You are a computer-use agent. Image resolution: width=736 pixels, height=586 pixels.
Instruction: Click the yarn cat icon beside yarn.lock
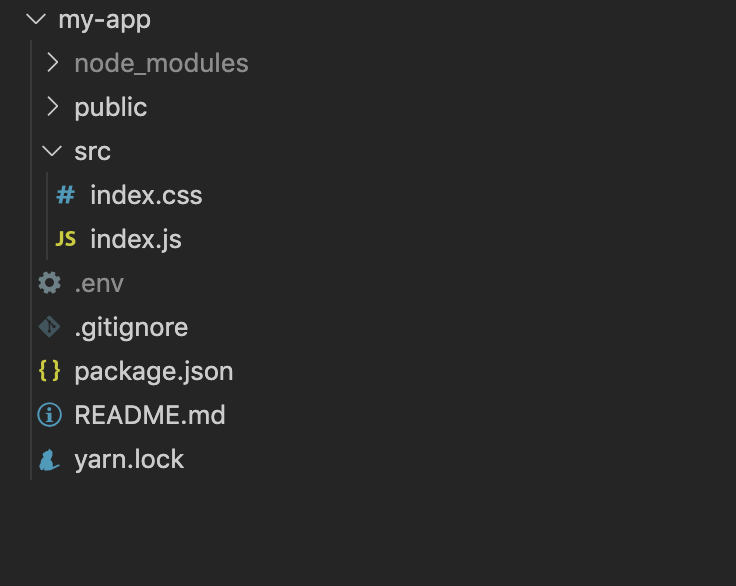(x=49, y=459)
